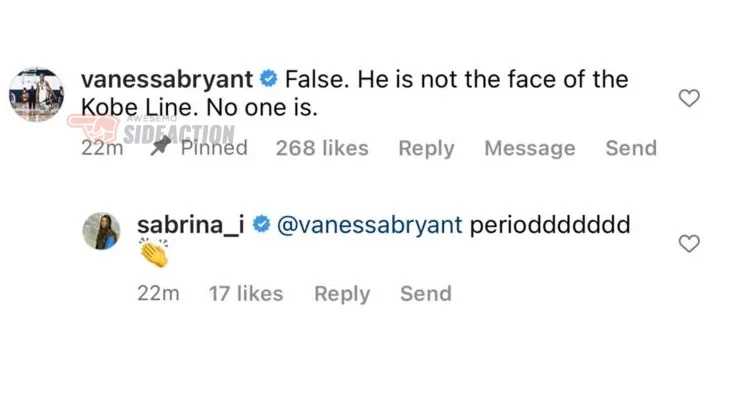The width and height of the screenshot is (729, 395).
Task: Click the pin icon beside Pinned
Action: coord(161,146)
